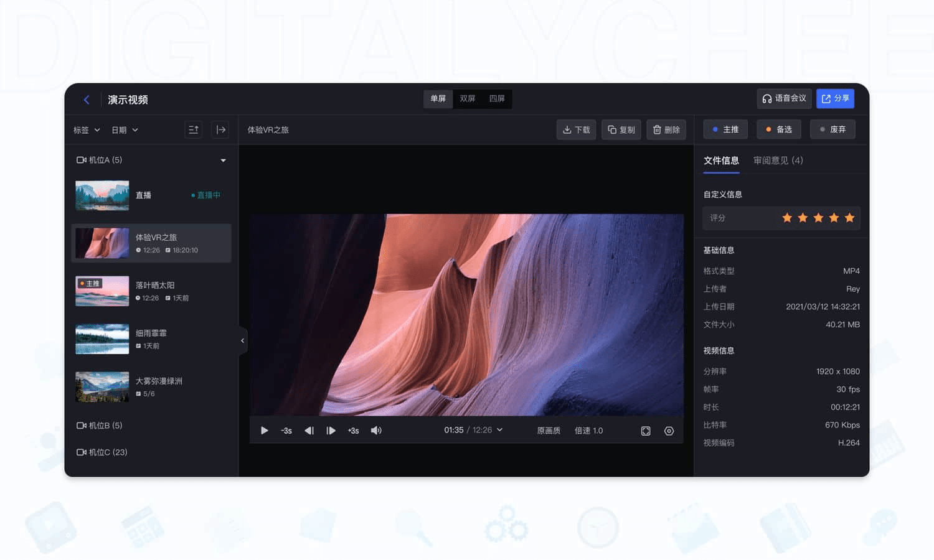Open the player settings hexagon icon
934x560 pixels.
pos(669,430)
